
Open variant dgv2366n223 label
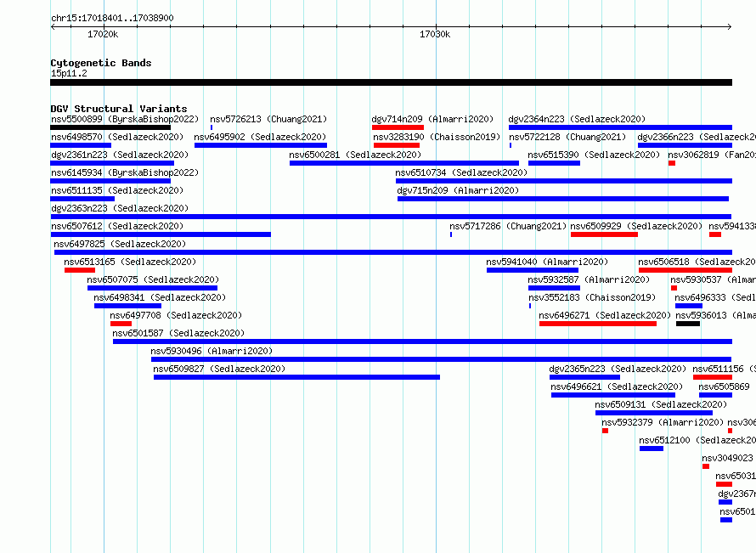pos(697,137)
